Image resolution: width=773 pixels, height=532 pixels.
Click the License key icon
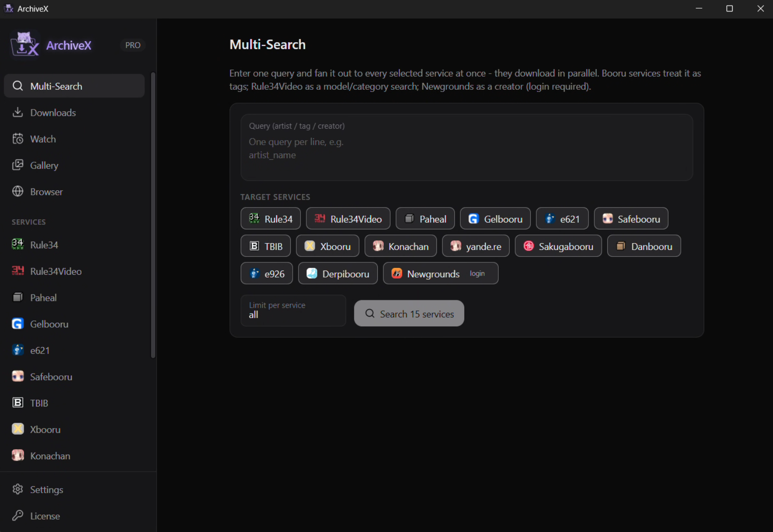click(x=18, y=516)
